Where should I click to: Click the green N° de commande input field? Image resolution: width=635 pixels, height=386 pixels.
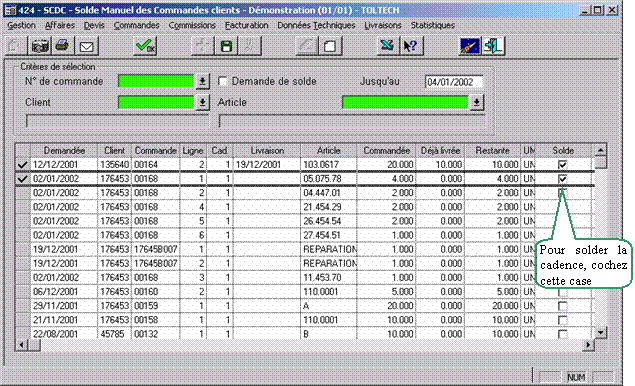pyautogui.click(x=156, y=81)
